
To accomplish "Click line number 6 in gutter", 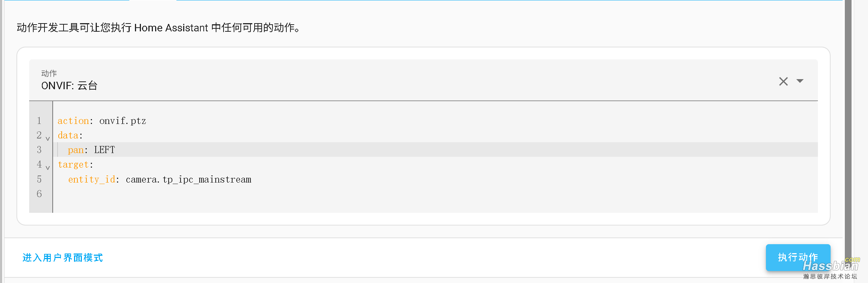I will click(39, 194).
